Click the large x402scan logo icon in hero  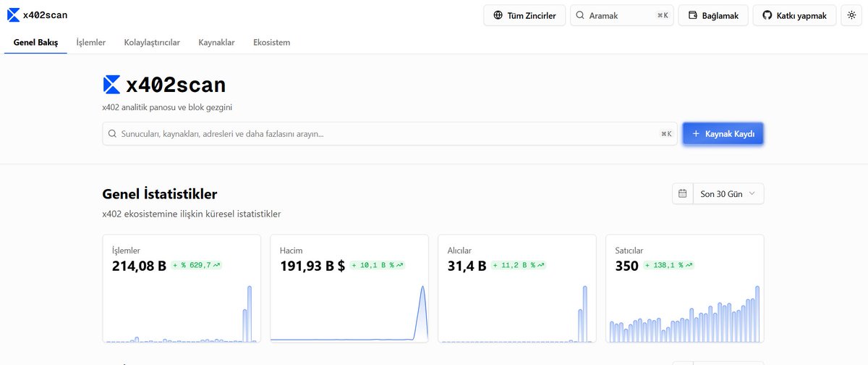coord(111,85)
